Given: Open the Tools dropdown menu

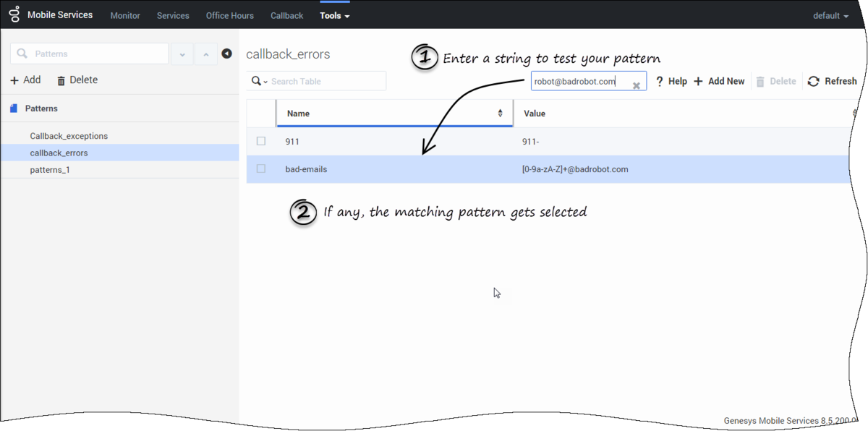Looking at the screenshot, I should click(x=334, y=15).
